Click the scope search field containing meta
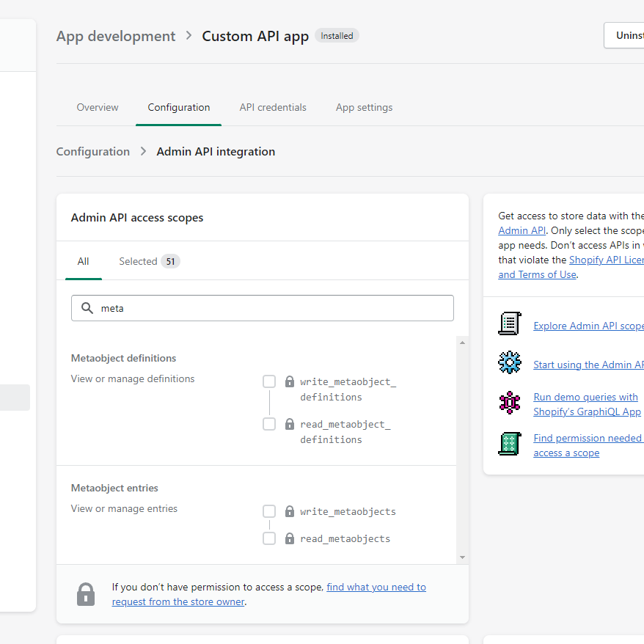This screenshot has width=644, height=644. [263, 308]
